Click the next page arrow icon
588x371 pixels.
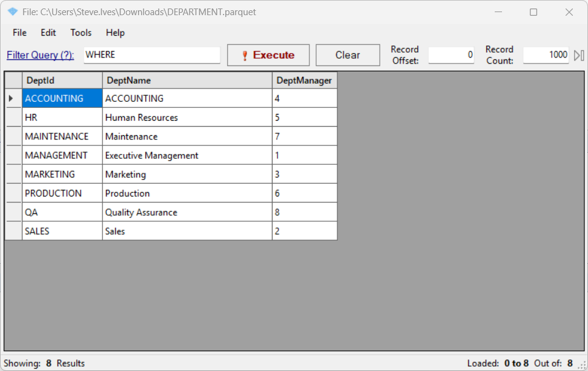(579, 55)
